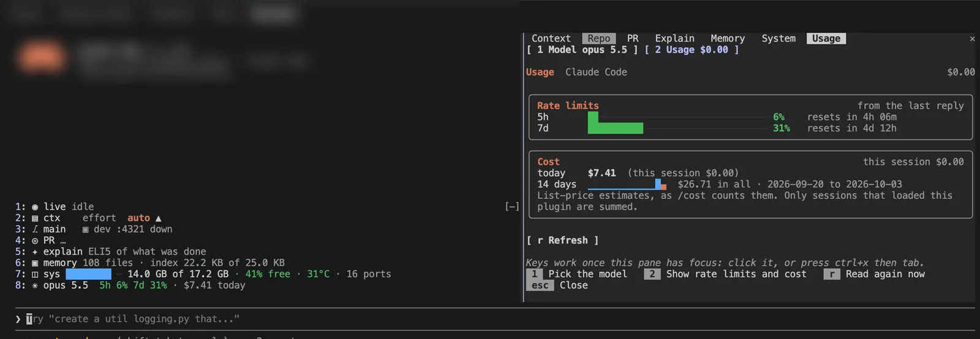Image resolution: width=980 pixels, height=339 pixels.
Task: Click the git branch icon beside main
Action: pos(35,229)
